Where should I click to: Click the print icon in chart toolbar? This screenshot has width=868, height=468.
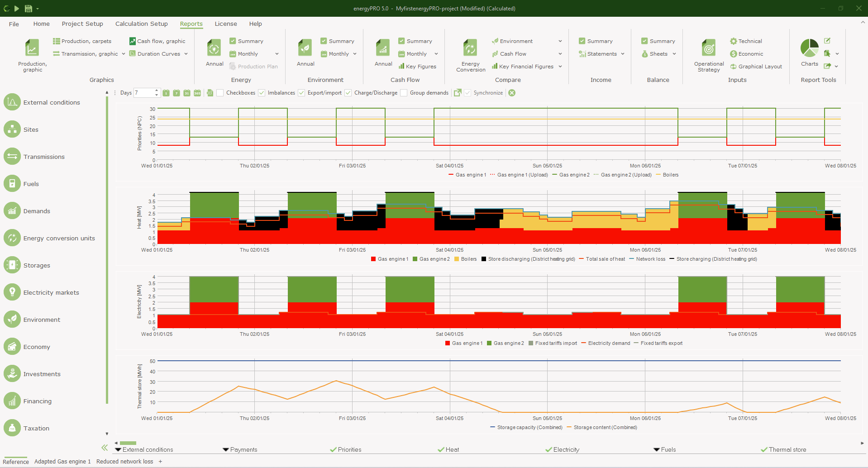pyautogui.click(x=210, y=93)
